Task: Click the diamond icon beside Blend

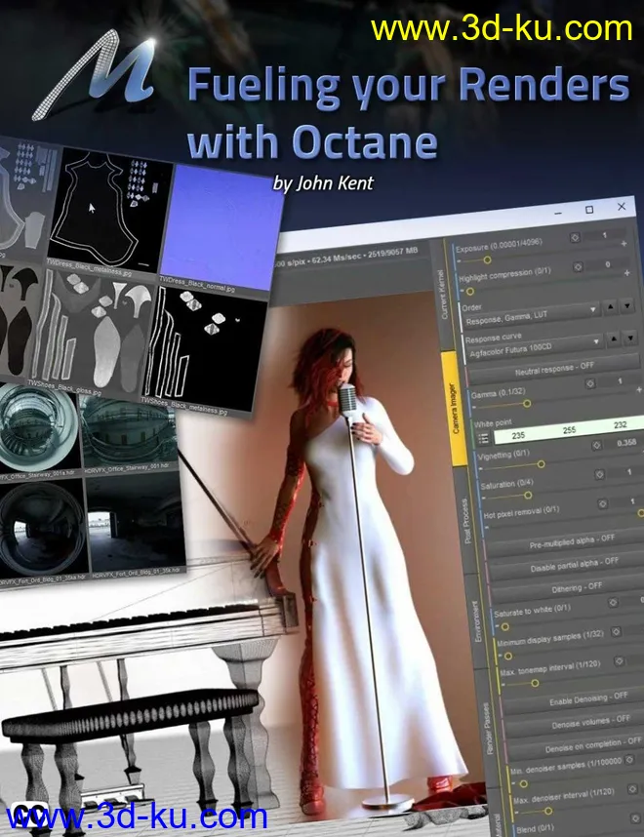Action: 635,818
